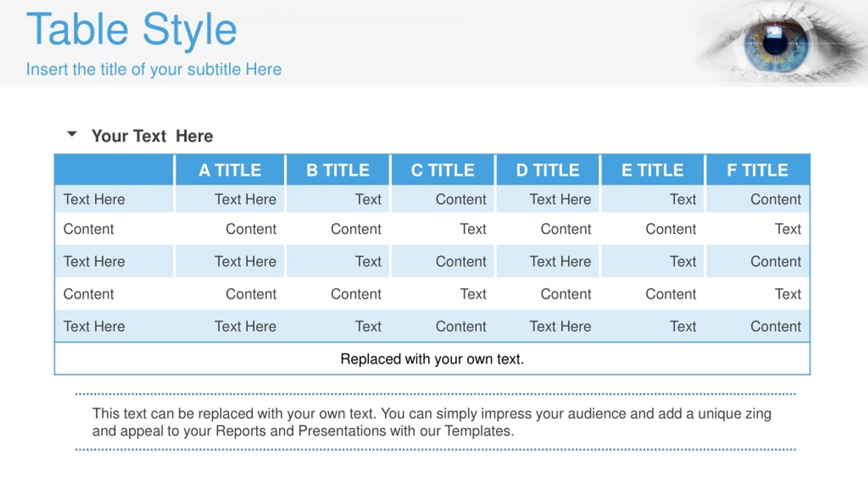Click the triangle bullet beside Your Text Here
The width and height of the screenshot is (868, 488).
(72, 134)
